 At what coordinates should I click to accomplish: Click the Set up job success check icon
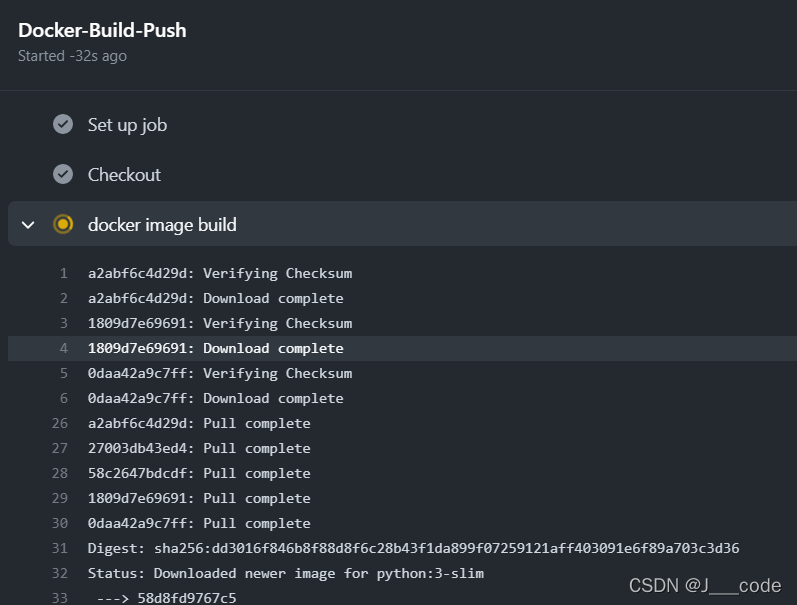63,124
